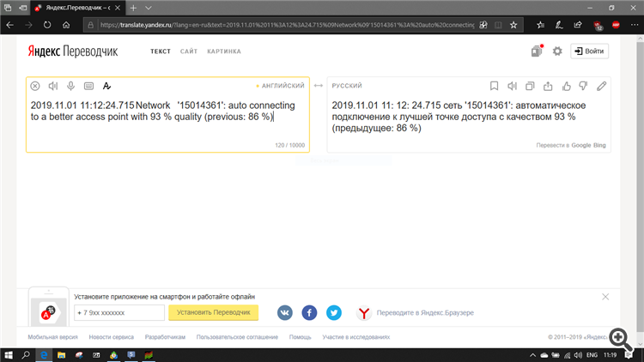Open the АНГЛИЙСКИЙ source language selector
This screenshot has height=362, width=644.
click(x=283, y=86)
